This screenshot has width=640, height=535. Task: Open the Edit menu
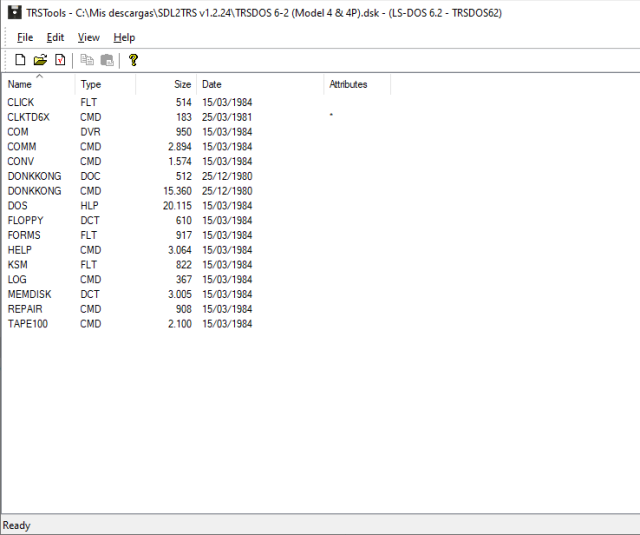coord(55,38)
